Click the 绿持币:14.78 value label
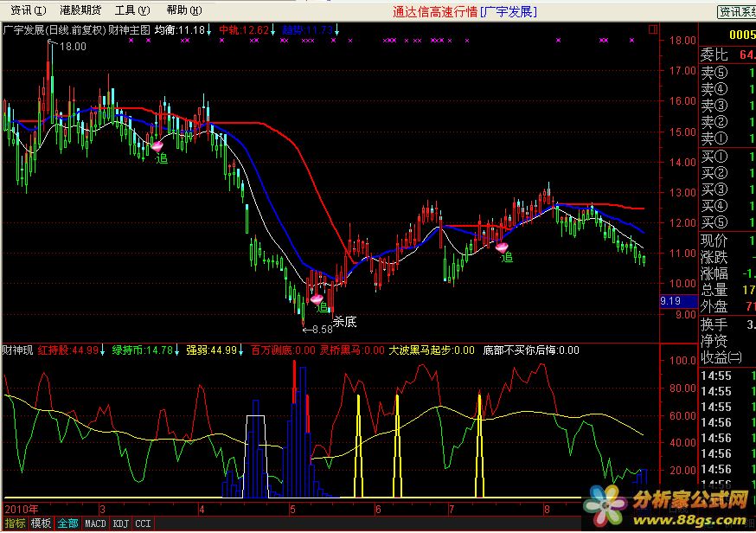The height and width of the screenshot is (533, 756). click(142, 350)
